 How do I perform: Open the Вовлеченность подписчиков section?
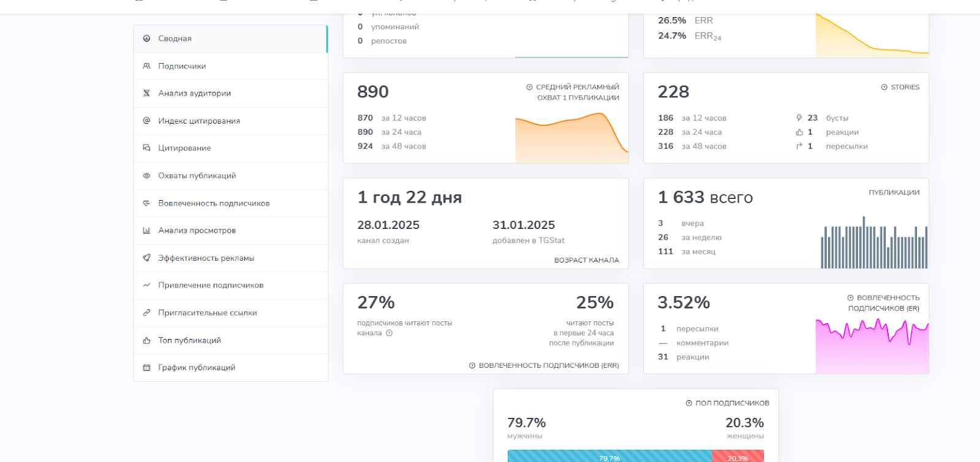click(x=230, y=203)
